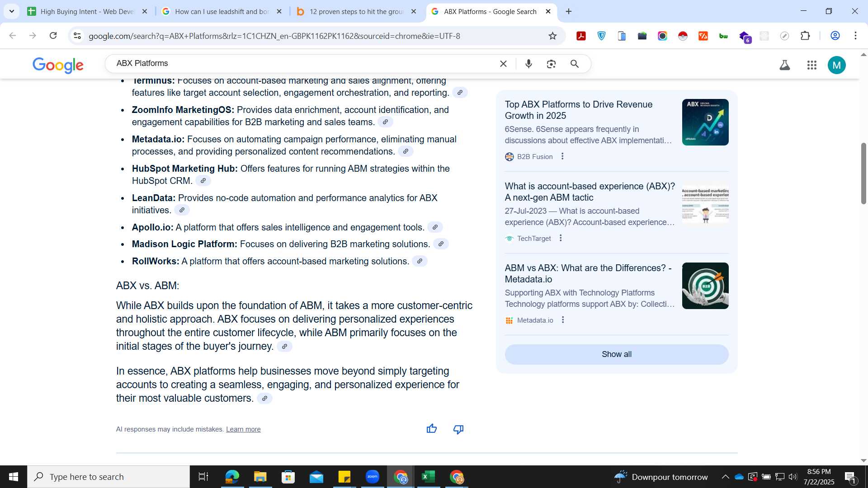Screen dimensions: 868x488
Task: Switch to How can I use leadshift tab
Action: (222, 12)
